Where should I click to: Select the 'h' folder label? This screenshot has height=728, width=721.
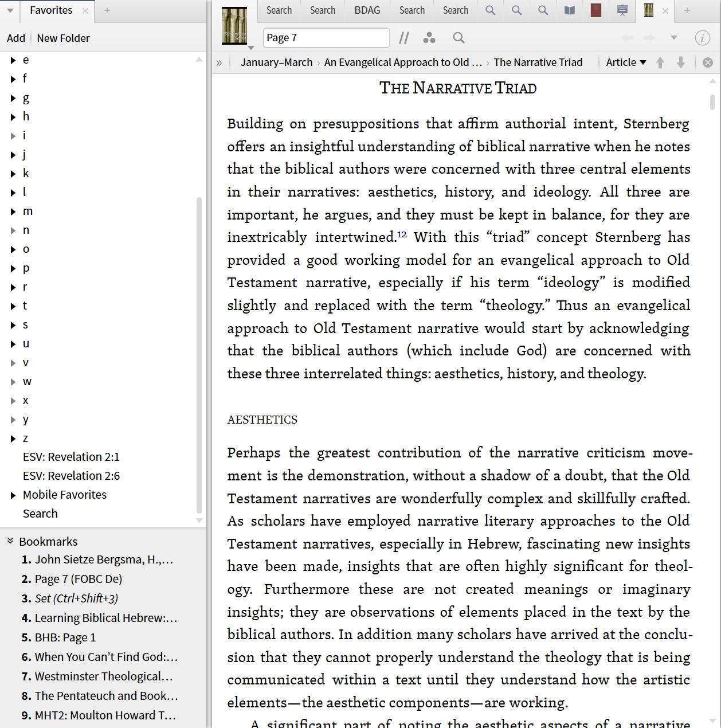pos(26,116)
